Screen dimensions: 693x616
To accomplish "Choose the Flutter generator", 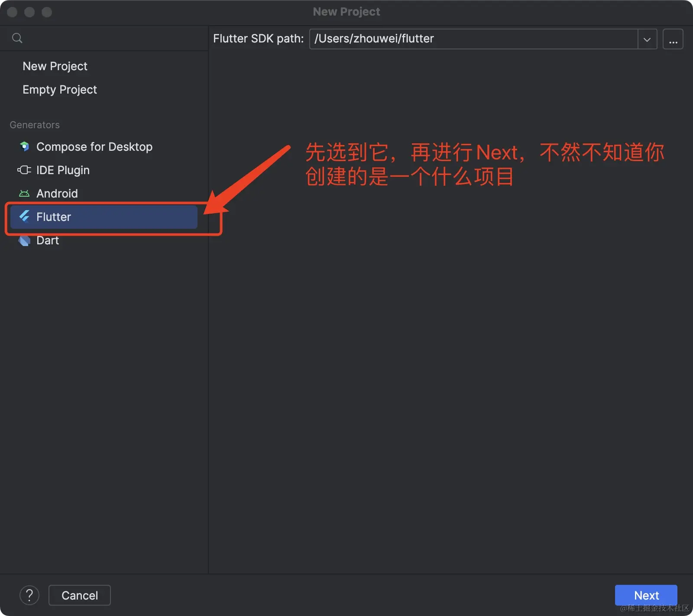I will pyautogui.click(x=104, y=217).
